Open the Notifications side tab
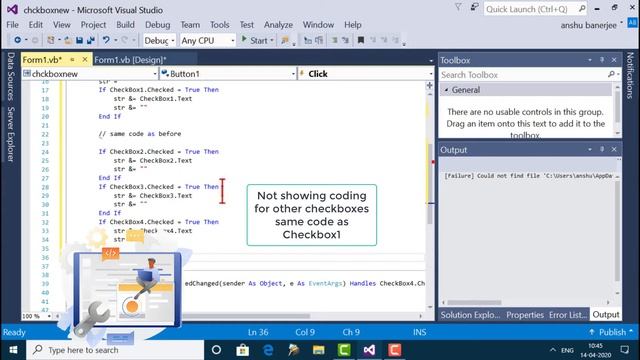Viewport: 640px width, 360px height. 630,75
